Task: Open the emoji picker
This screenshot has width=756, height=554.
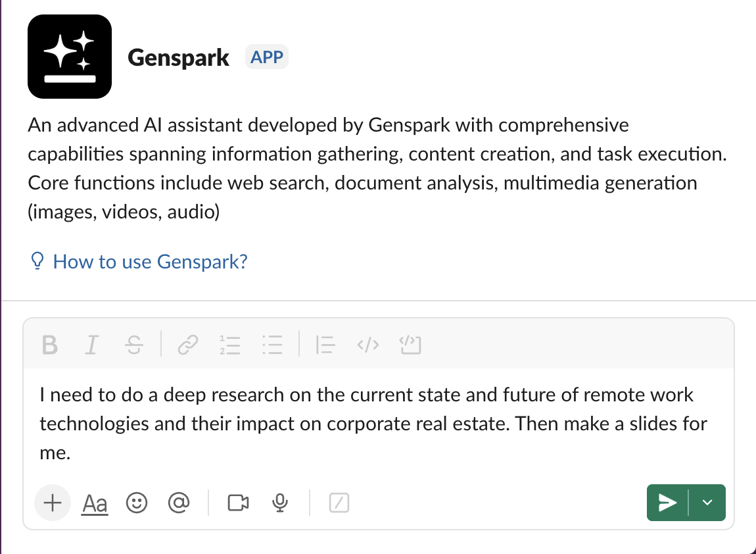Action: [137, 503]
